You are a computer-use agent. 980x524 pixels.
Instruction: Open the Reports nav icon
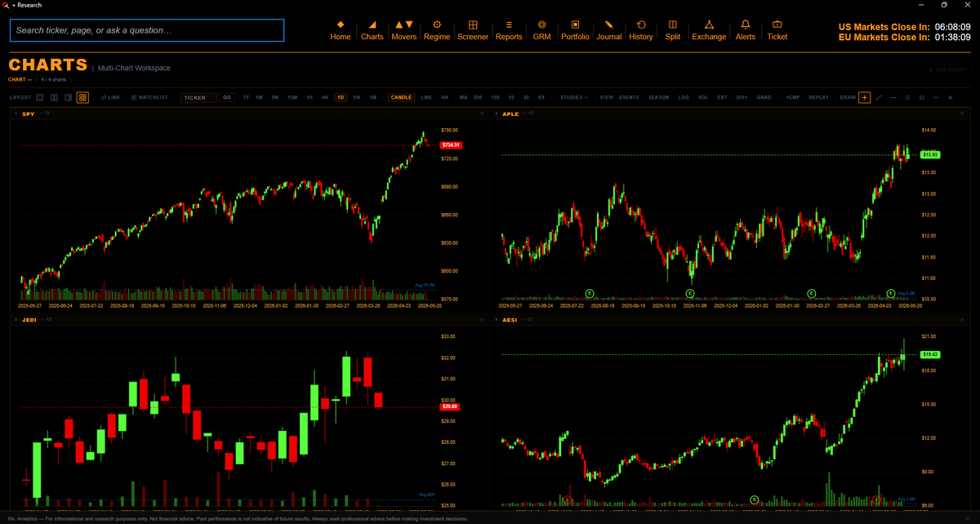click(x=509, y=30)
